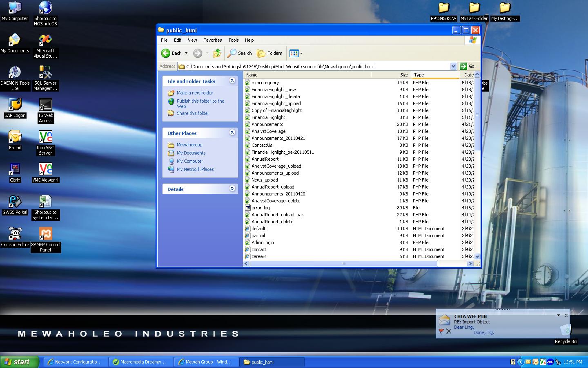Collapse the Other Places panel
Screen dimensions: 588x368
(232, 133)
